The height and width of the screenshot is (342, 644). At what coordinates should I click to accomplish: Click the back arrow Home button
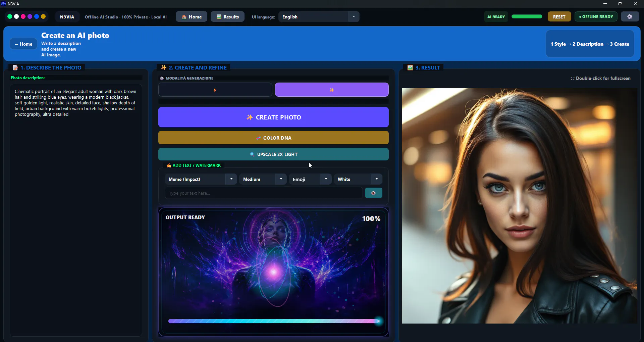(23, 44)
